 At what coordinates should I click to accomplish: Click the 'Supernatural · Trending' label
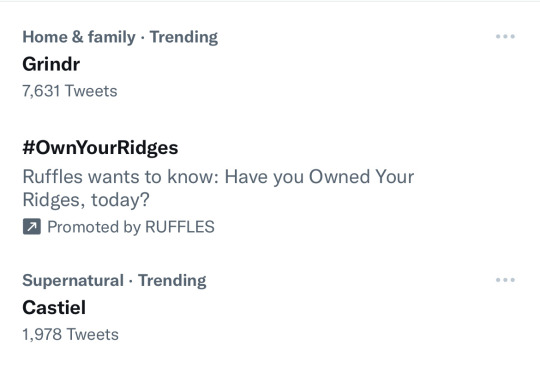(x=114, y=281)
